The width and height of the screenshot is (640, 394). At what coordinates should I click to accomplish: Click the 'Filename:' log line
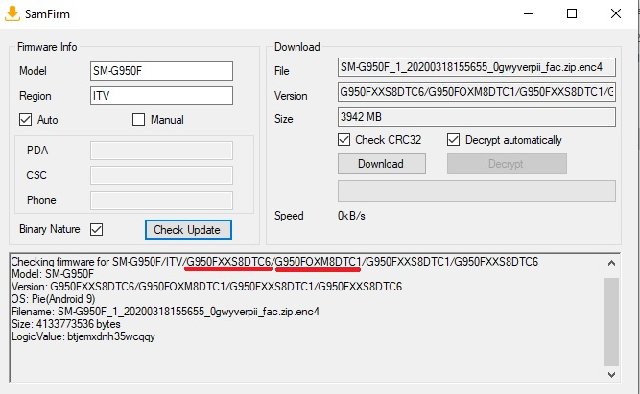tap(165, 312)
